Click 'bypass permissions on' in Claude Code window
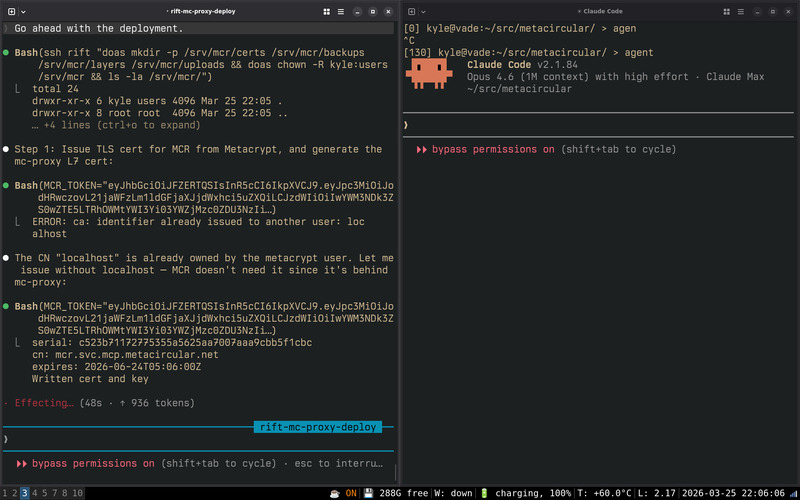 tap(493, 149)
